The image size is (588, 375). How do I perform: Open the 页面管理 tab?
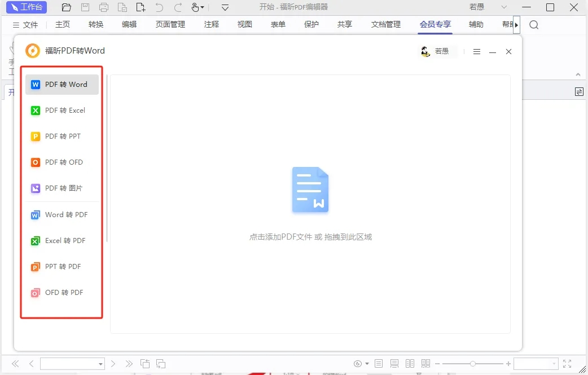point(170,24)
